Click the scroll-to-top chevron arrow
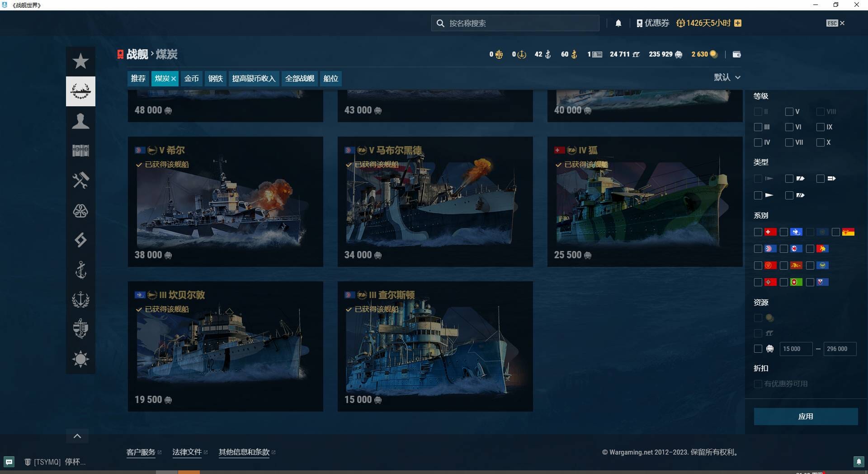The width and height of the screenshot is (868, 474). tap(77, 436)
